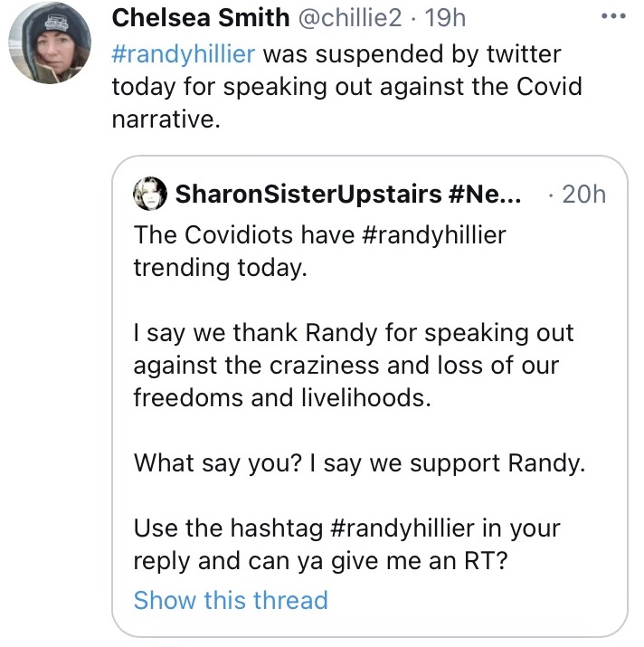Click the SharonSisterUpstairs avatar in quoted tweet

pos(148,194)
